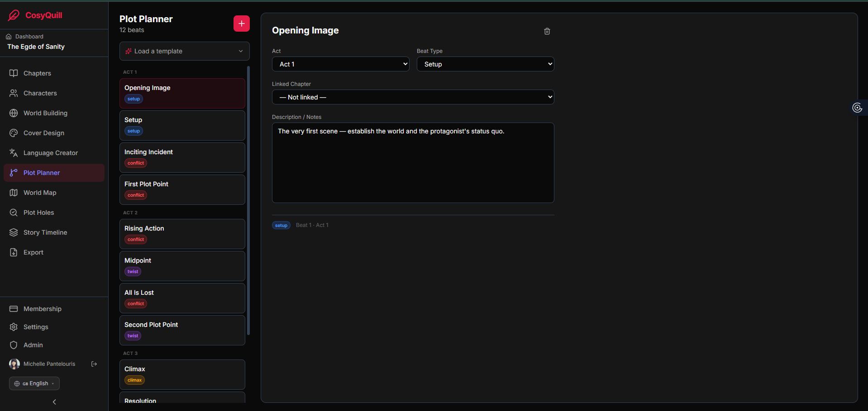This screenshot has height=411, width=868.
Task: Open Language Creator
Action: [54, 153]
